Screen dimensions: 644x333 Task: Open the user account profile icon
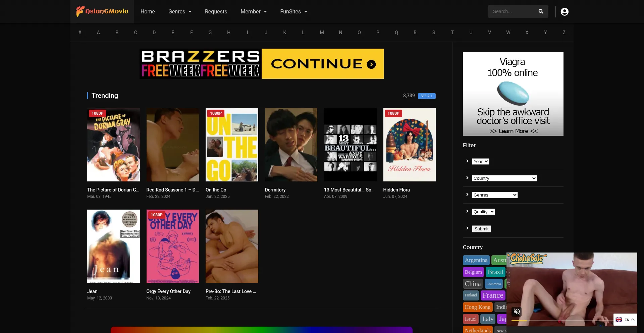coord(565,12)
